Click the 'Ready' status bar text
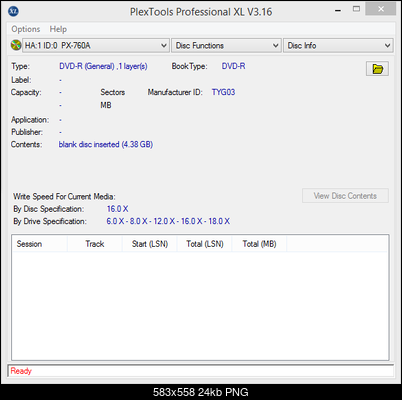This screenshot has height=400, width=402. click(21, 371)
